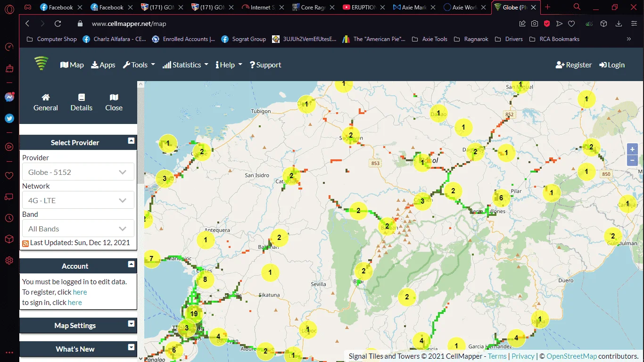Click the site lock icon in address bar
The height and width of the screenshot is (362, 644).
click(x=80, y=24)
